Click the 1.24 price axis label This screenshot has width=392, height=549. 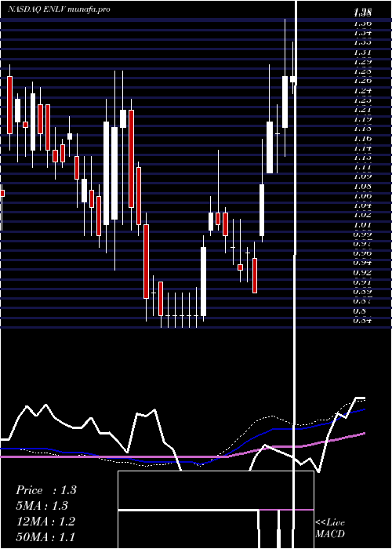click(x=362, y=91)
